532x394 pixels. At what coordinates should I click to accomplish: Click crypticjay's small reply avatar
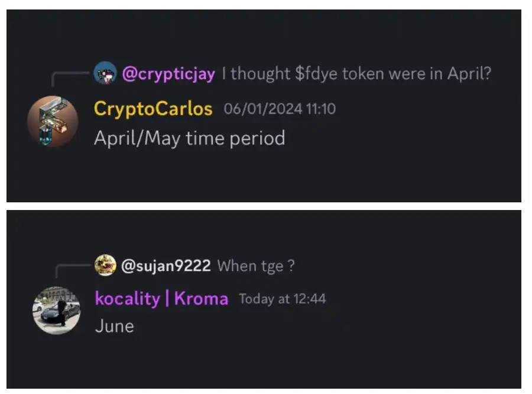pos(105,74)
